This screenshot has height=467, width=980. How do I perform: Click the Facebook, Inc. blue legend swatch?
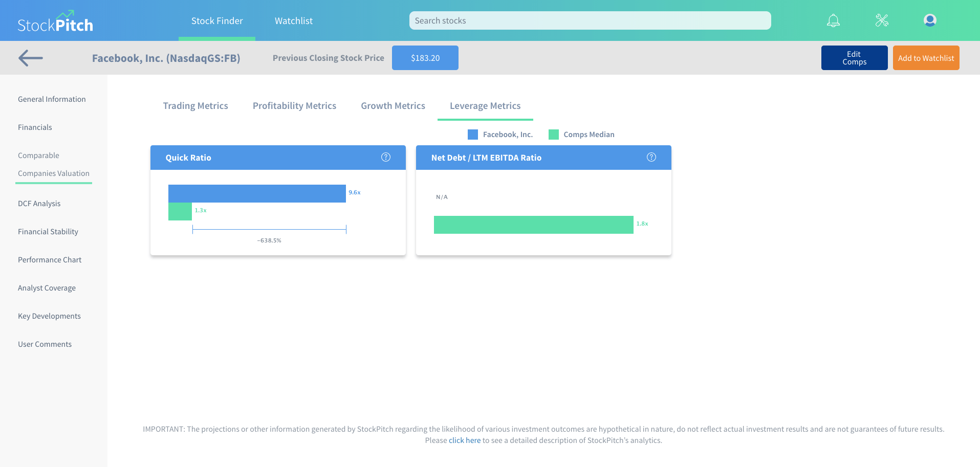coord(473,135)
